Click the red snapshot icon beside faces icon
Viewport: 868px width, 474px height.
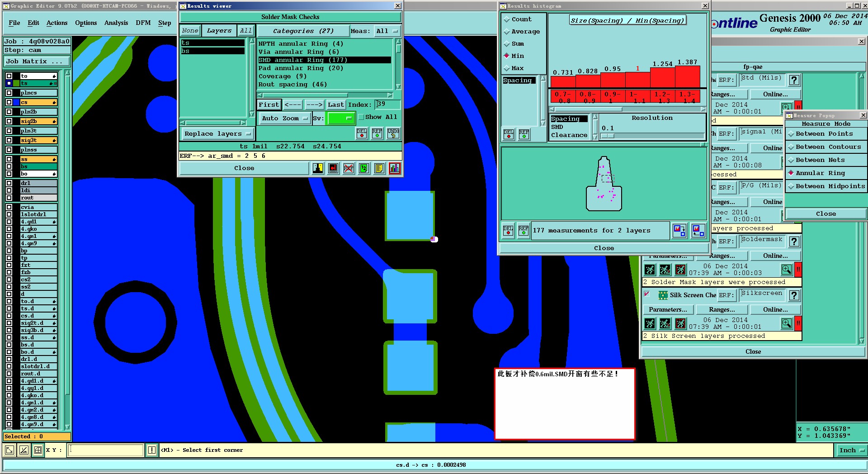tap(333, 168)
